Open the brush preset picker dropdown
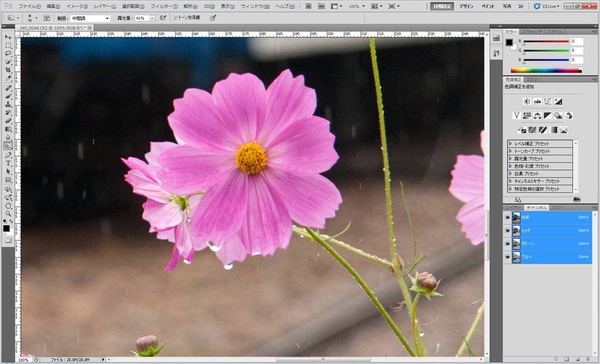The height and width of the screenshot is (364, 600). pos(36,18)
